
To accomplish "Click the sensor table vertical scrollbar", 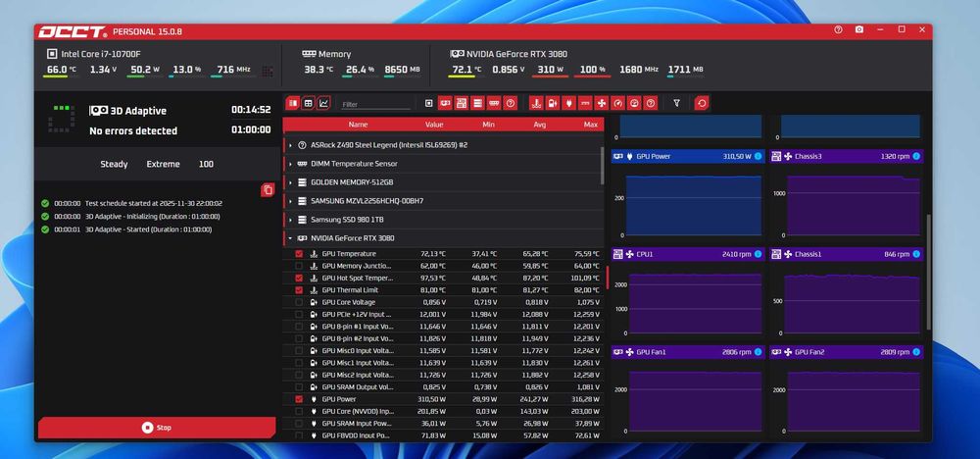I will click(602, 166).
